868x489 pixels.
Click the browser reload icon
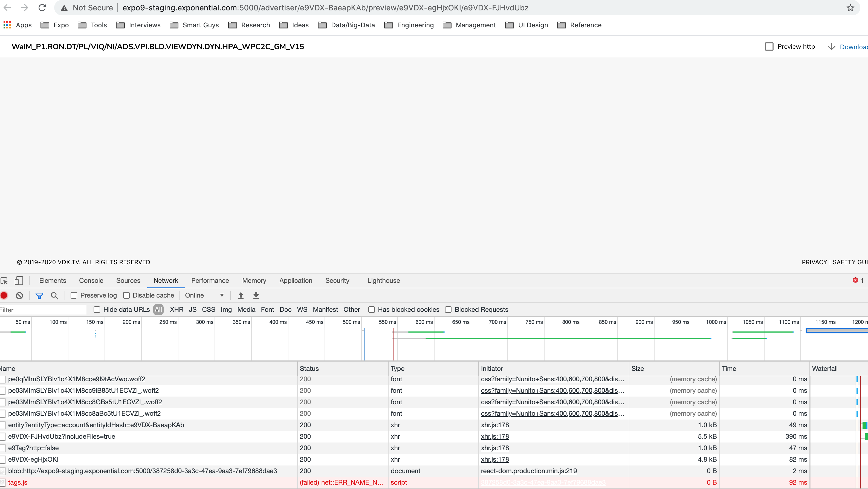click(x=42, y=7)
